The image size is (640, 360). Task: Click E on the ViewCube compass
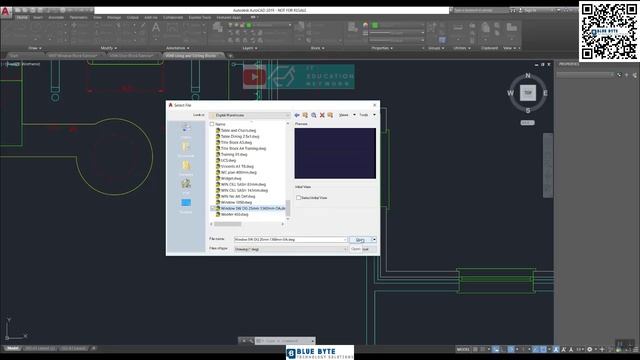pyautogui.click(x=545, y=93)
